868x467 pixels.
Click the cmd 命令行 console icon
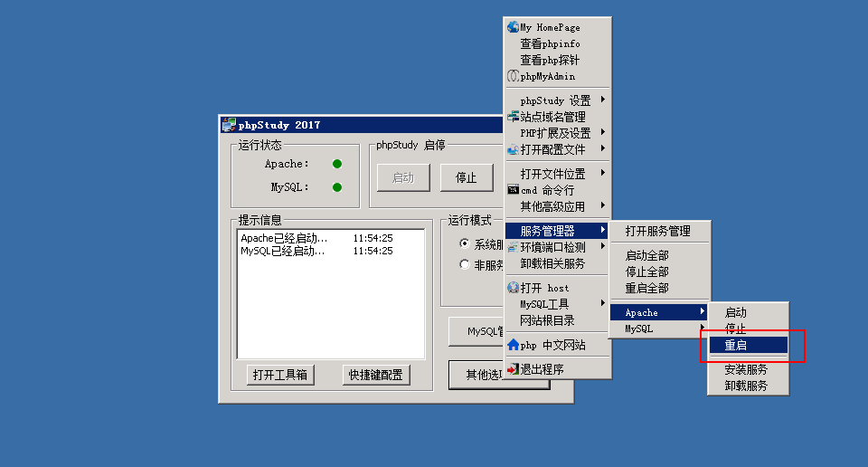pyautogui.click(x=513, y=190)
